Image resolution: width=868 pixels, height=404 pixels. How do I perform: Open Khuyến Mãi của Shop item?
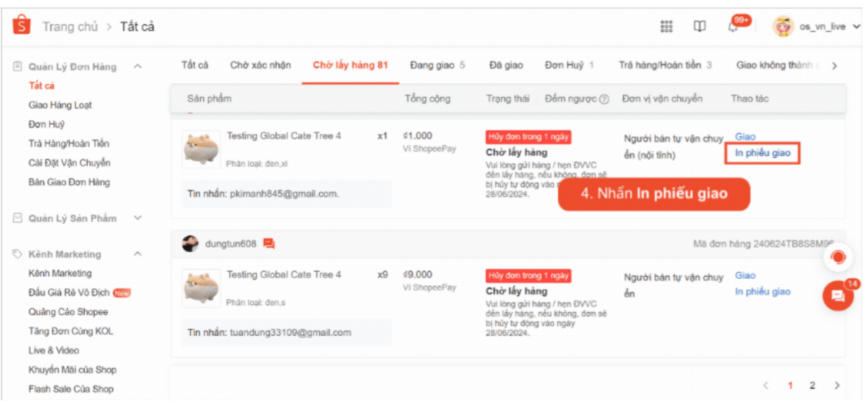tap(72, 370)
